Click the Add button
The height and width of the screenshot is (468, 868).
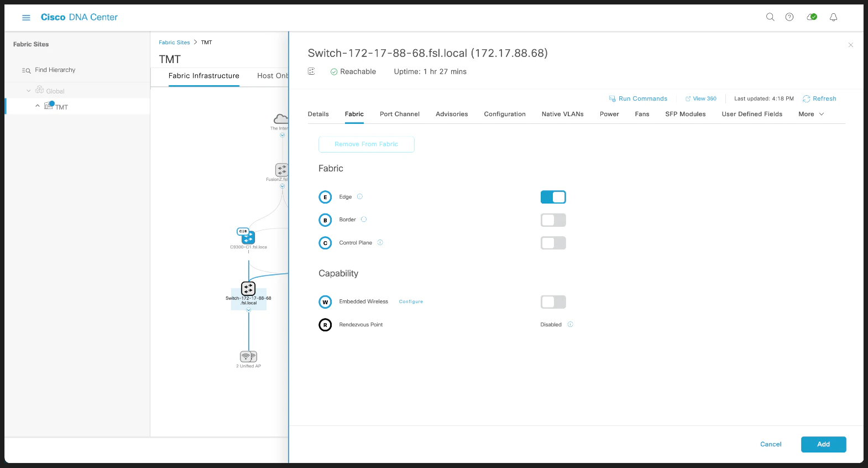(x=823, y=444)
